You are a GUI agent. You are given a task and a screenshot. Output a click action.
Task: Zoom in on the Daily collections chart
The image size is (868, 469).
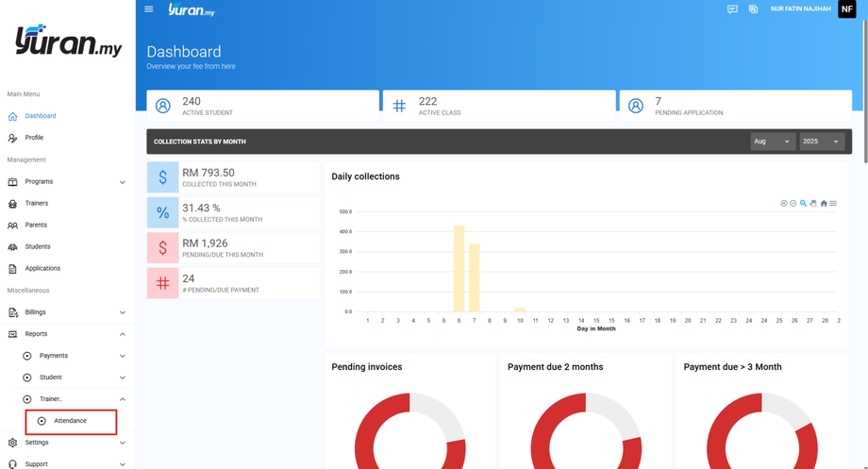click(783, 203)
